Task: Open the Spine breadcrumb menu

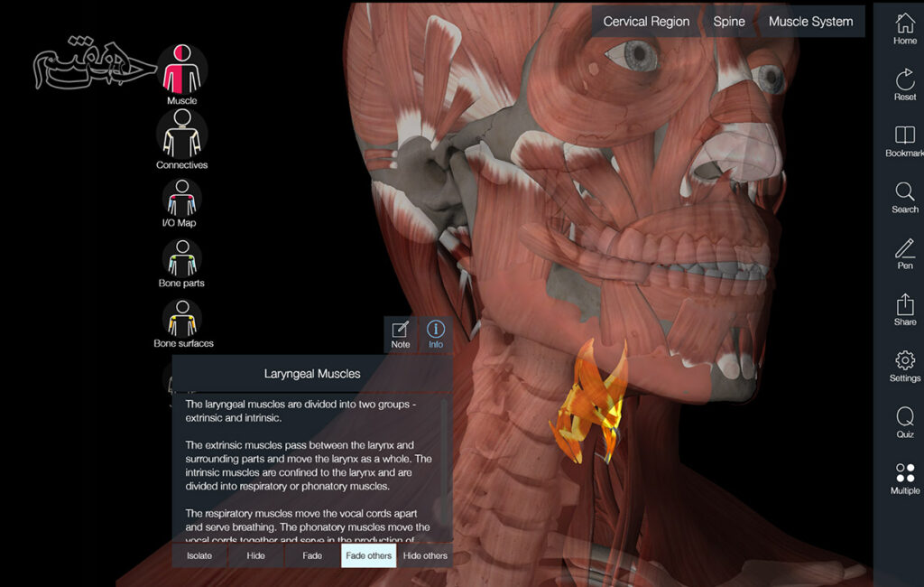Action: click(x=729, y=22)
